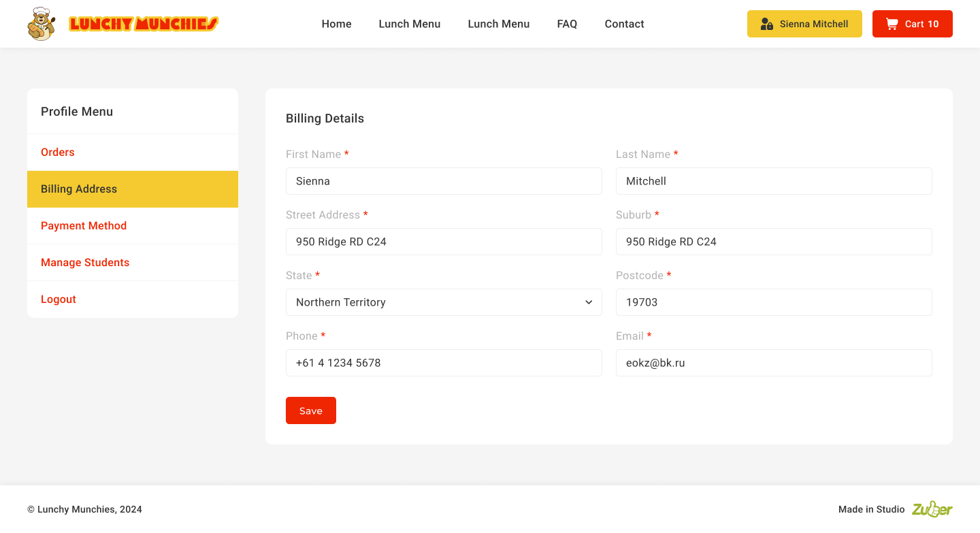Expand the State dropdown chevron

tap(589, 302)
